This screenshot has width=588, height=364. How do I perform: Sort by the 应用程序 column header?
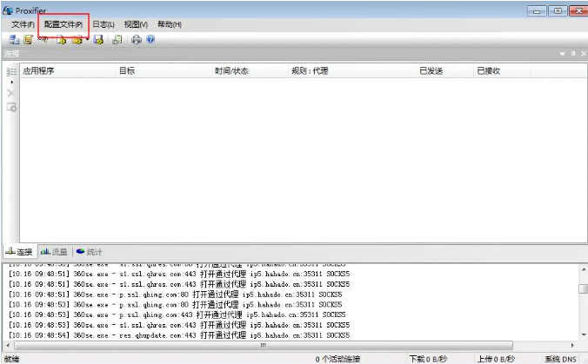coord(68,70)
